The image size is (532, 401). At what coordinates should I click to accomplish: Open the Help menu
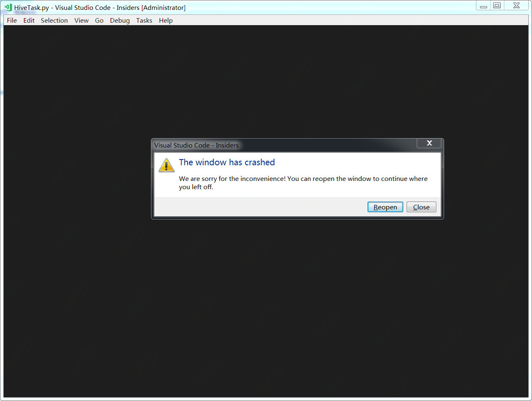(x=166, y=20)
